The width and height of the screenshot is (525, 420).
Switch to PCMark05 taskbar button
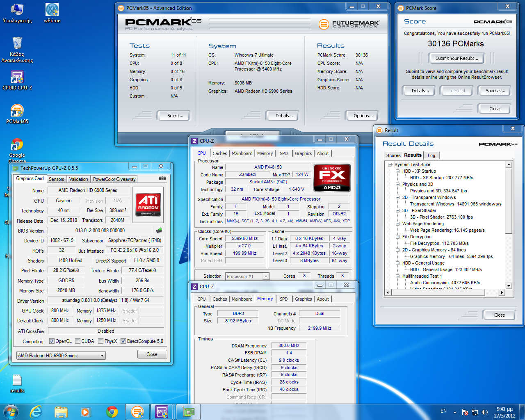pos(137,412)
